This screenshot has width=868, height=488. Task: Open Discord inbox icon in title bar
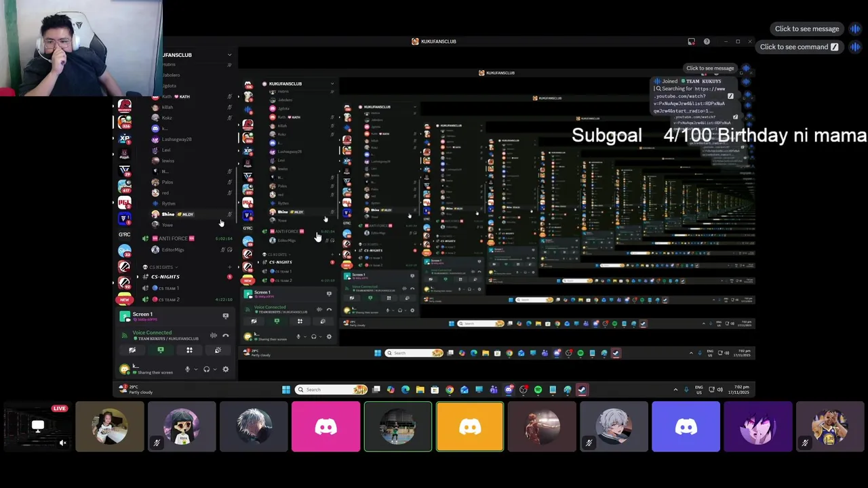(x=691, y=41)
